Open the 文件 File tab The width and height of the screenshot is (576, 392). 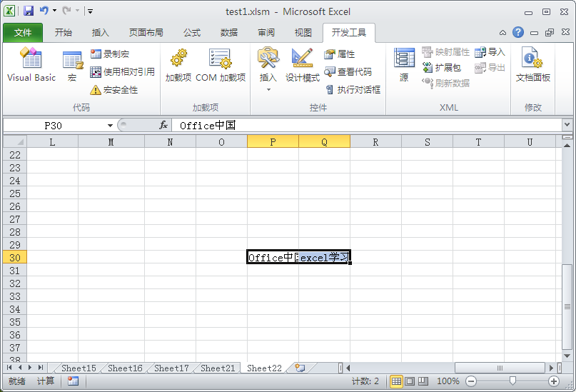click(x=23, y=33)
